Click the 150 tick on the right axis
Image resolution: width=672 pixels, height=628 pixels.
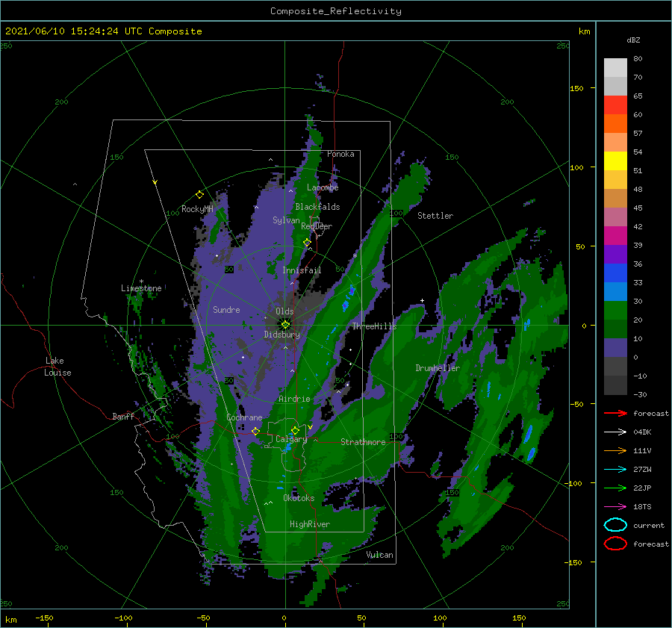click(576, 88)
